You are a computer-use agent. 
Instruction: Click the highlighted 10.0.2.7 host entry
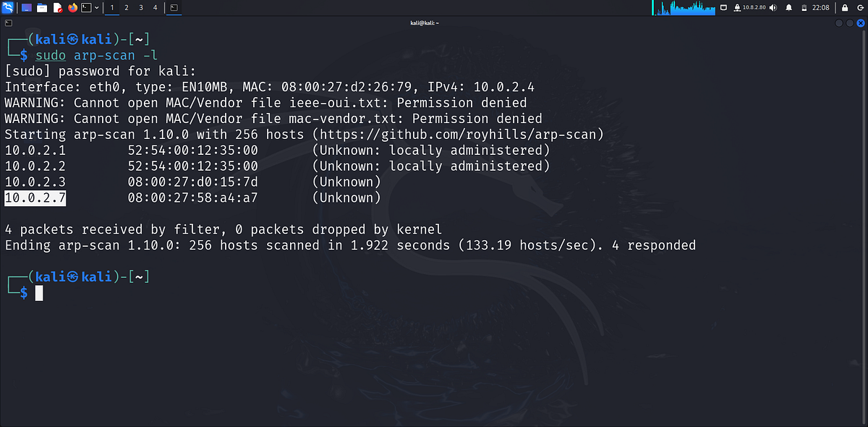pos(34,198)
